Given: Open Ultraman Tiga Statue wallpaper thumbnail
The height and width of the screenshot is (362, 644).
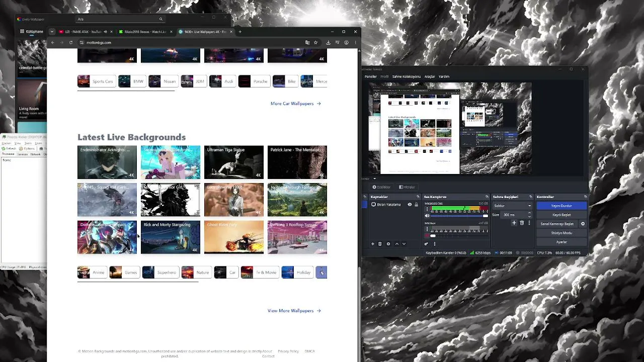Looking at the screenshot, I should 234,162.
